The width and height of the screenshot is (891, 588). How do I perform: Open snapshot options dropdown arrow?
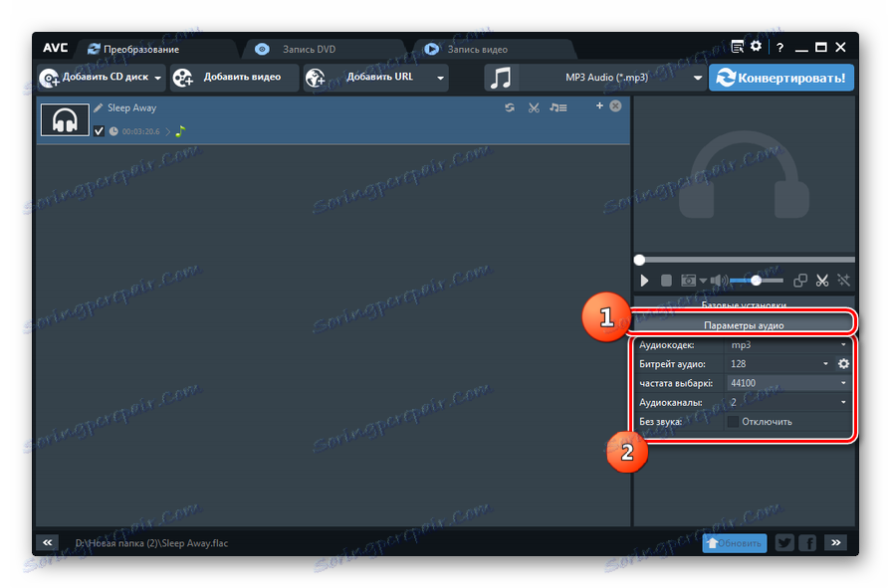(x=703, y=281)
